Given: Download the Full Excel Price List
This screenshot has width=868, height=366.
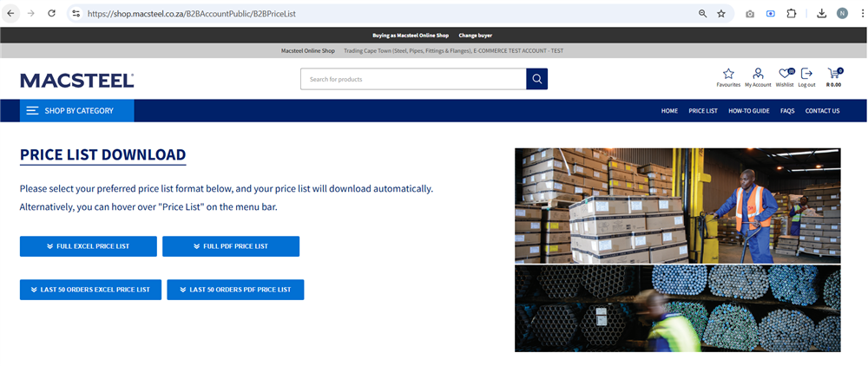Looking at the screenshot, I should (x=88, y=246).
